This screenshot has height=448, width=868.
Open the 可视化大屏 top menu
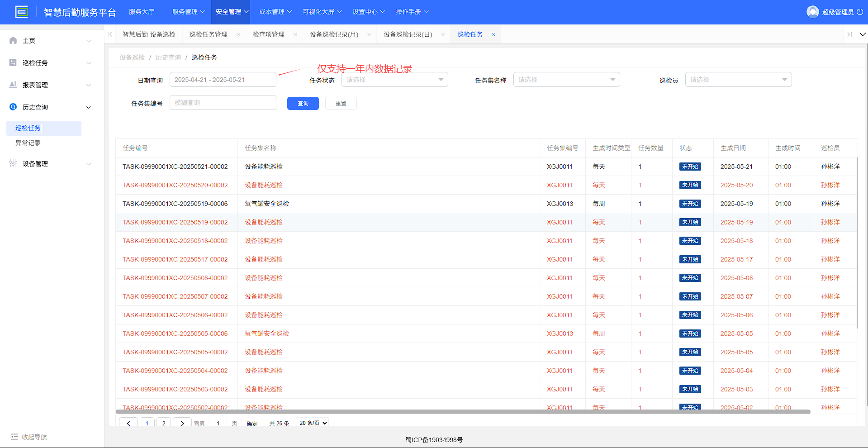[x=322, y=12]
